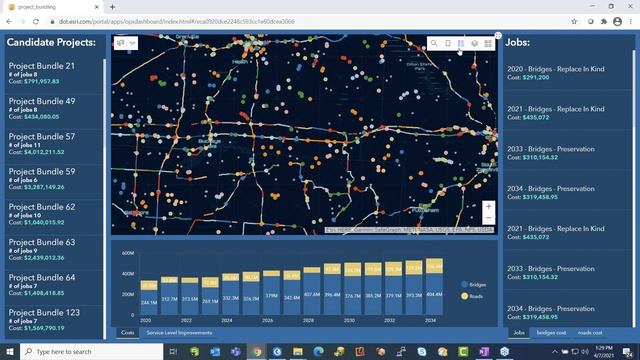Switch to the roads cost tab
The image size is (640, 360).
click(590, 333)
